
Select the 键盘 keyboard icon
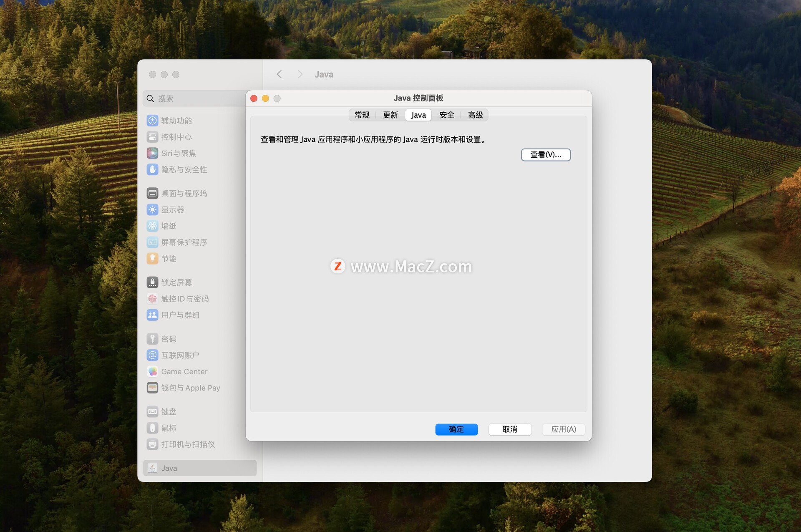pos(152,412)
